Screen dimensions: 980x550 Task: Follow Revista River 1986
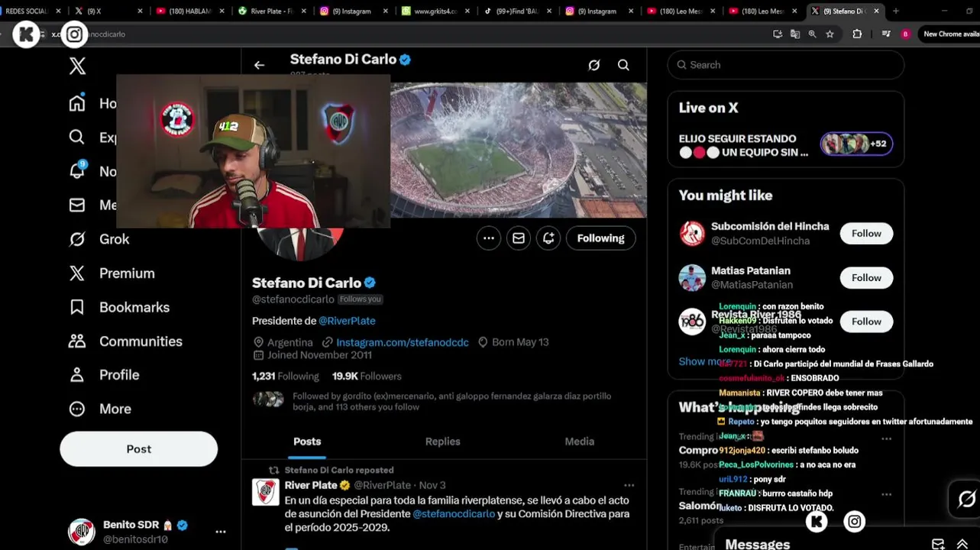coord(866,322)
